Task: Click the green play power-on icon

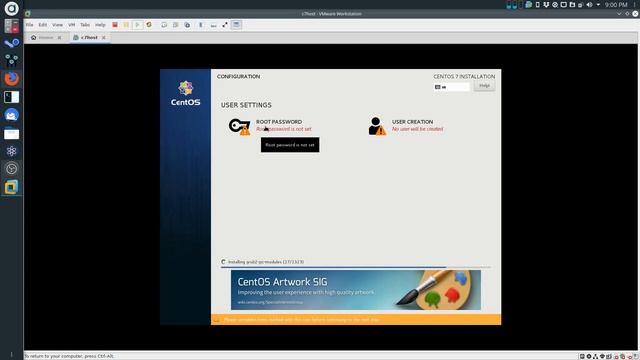Action: pyautogui.click(x=138, y=25)
